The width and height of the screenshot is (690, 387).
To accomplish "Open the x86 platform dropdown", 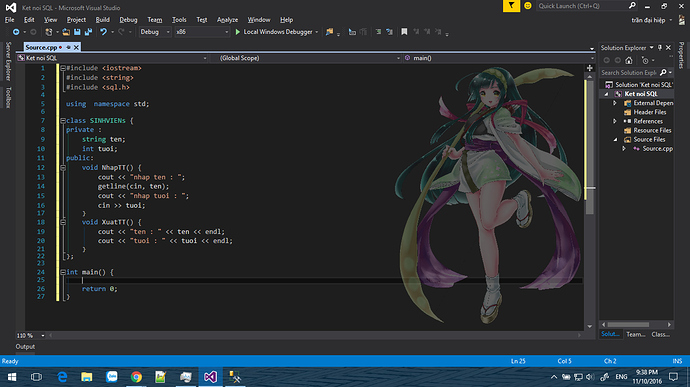I will [x=202, y=32].
